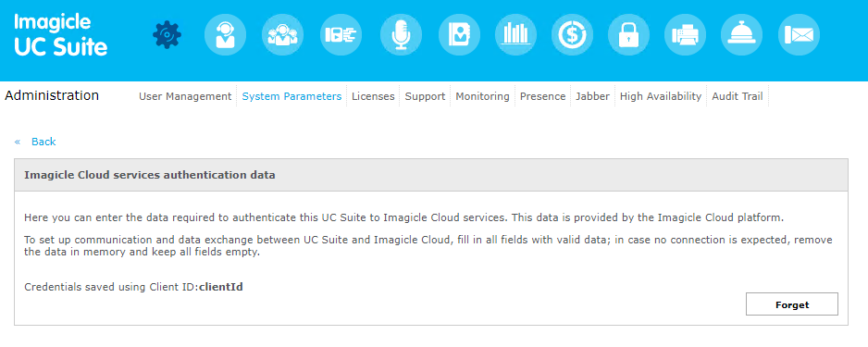Click the Imagicle UC Suite logo
This screenshot has width=868, height=347.
point(60,35)
